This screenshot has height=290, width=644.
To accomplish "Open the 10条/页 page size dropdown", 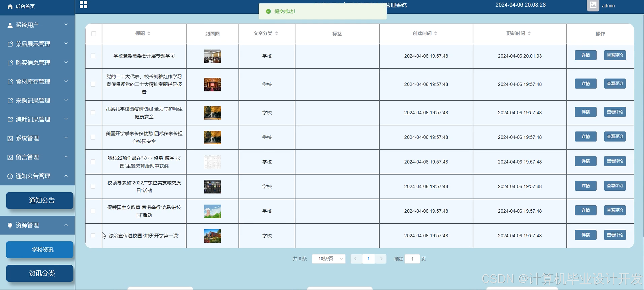I will click(329, 259).
